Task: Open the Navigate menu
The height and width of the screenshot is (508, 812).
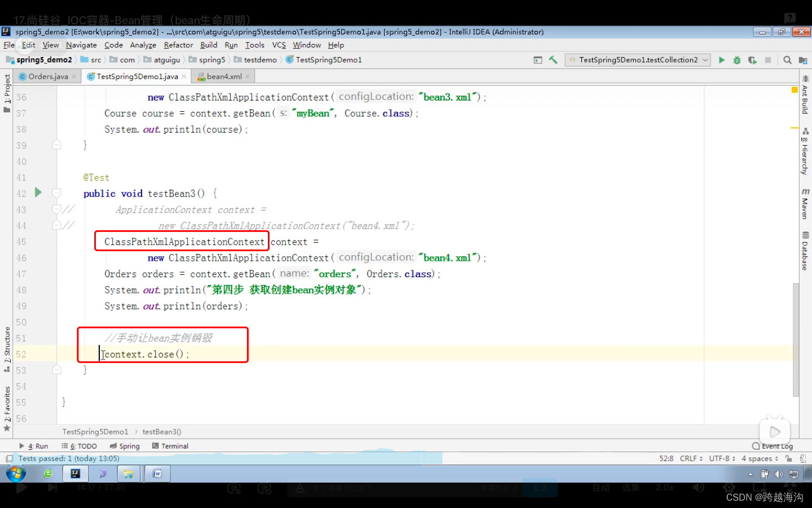Action: [81, 45]
